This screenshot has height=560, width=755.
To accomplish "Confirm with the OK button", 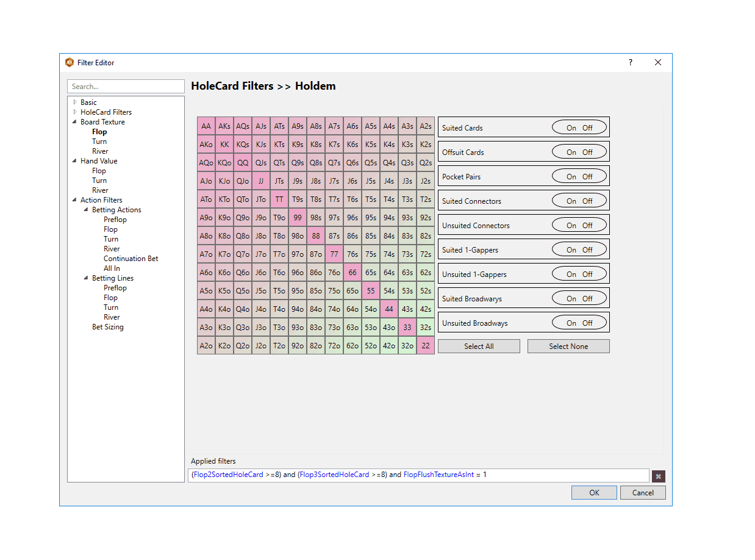I will (x=594, y=493).
